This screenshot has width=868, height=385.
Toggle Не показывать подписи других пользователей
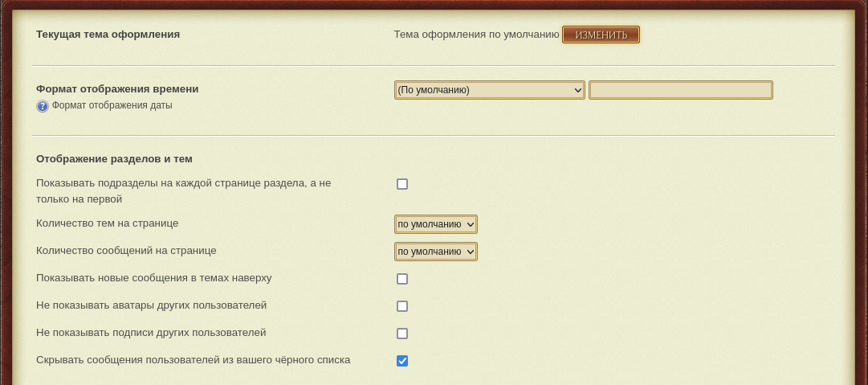(x=402, y=334)
